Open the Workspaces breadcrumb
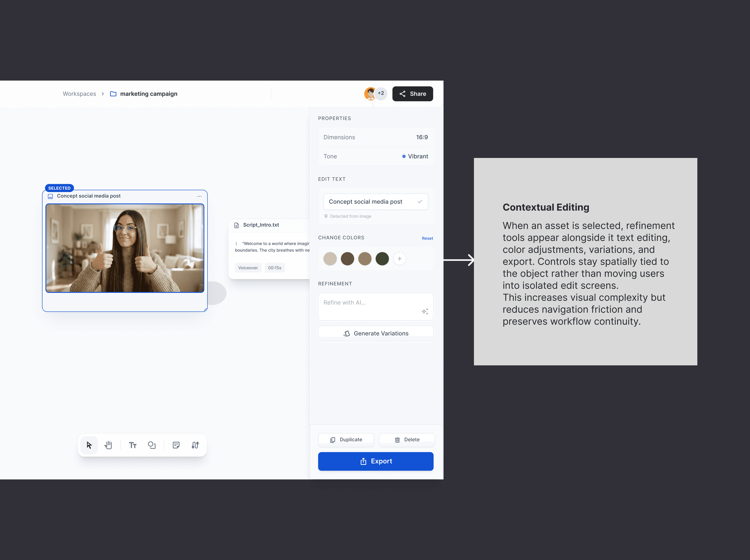Viewport: 750px width, 560px height. coord(79,94)
